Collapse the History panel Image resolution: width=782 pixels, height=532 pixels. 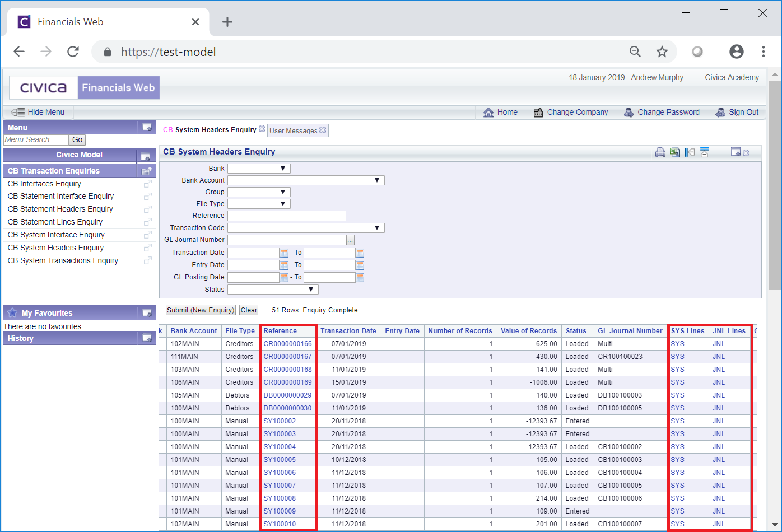[x=147, y=338]
